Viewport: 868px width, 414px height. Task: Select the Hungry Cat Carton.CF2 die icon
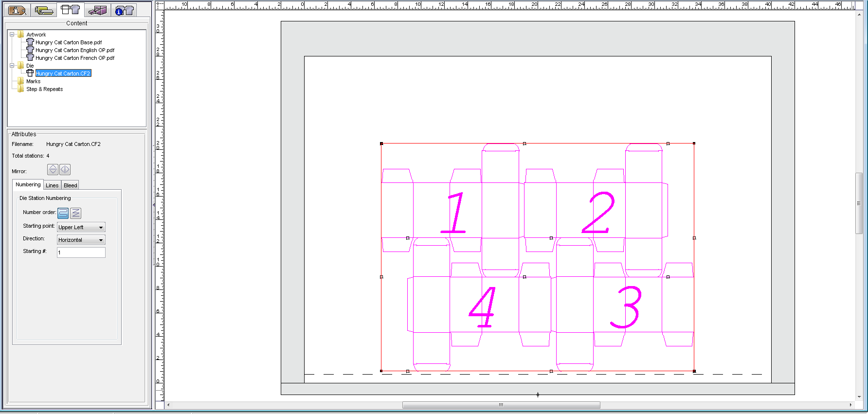30,73
